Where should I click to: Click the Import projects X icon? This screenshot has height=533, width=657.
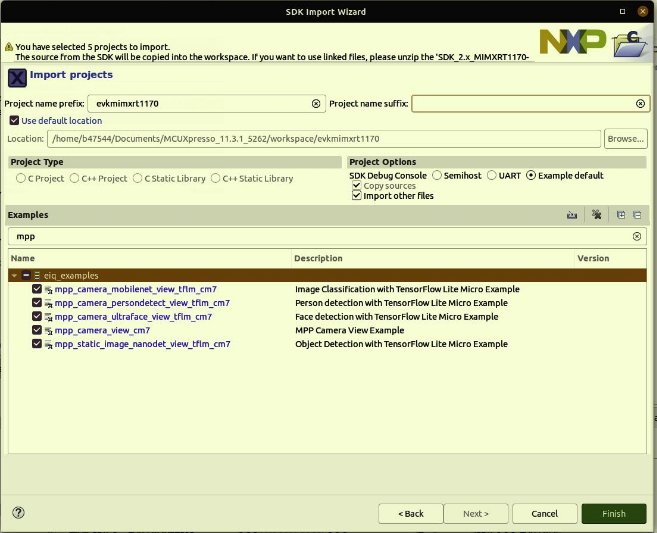(17, 78)
